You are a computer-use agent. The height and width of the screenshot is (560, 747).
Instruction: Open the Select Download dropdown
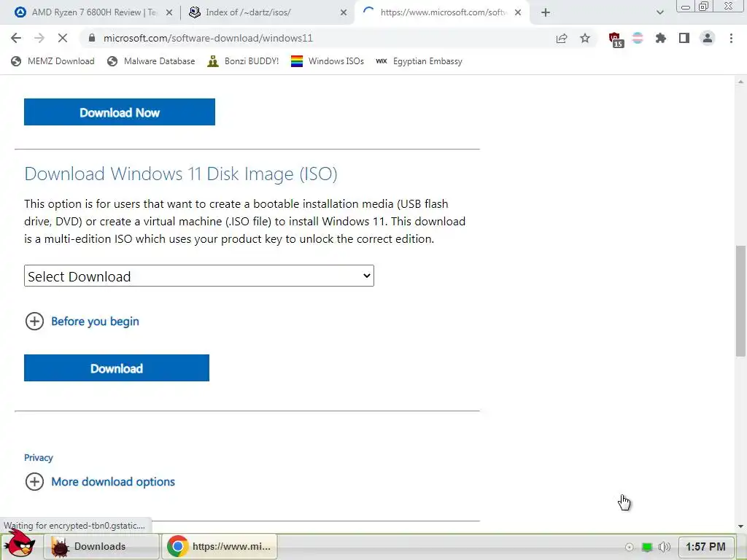[x=199, y=276]
